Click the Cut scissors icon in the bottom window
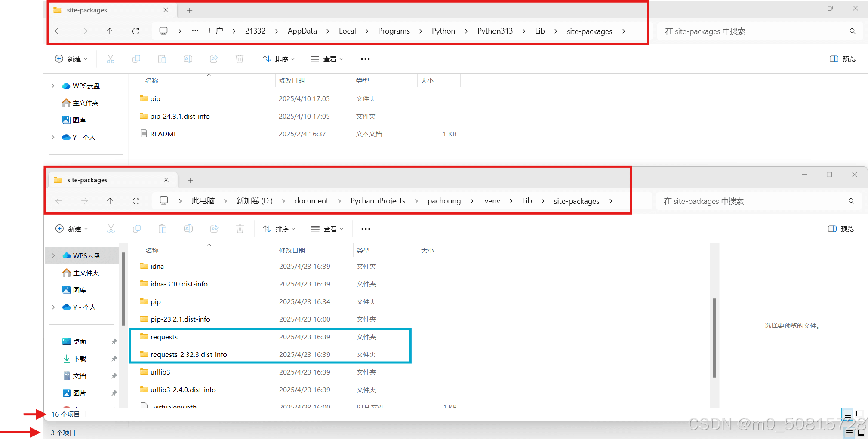 coord(111,229)
